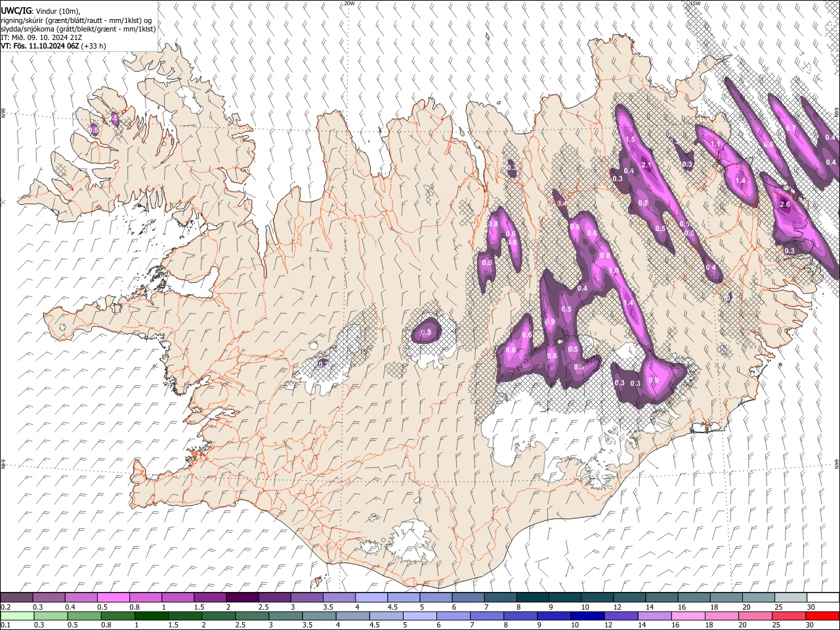Click the '0.1' label under the lower legend
840x630 pixels.
click(x=5, y=625)
